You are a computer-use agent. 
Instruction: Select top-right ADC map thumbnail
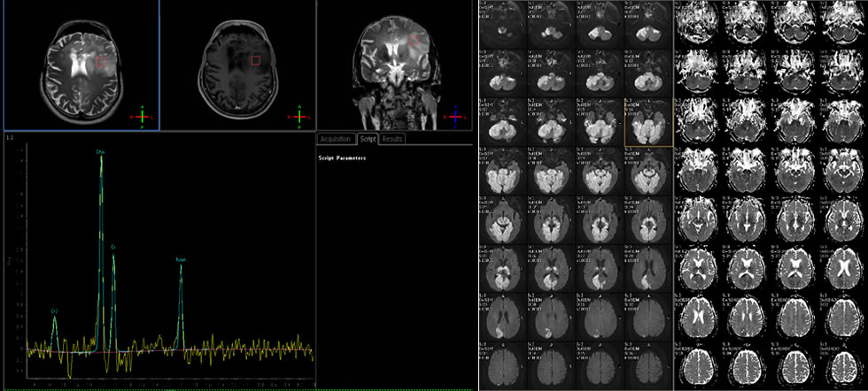(842, 22)
